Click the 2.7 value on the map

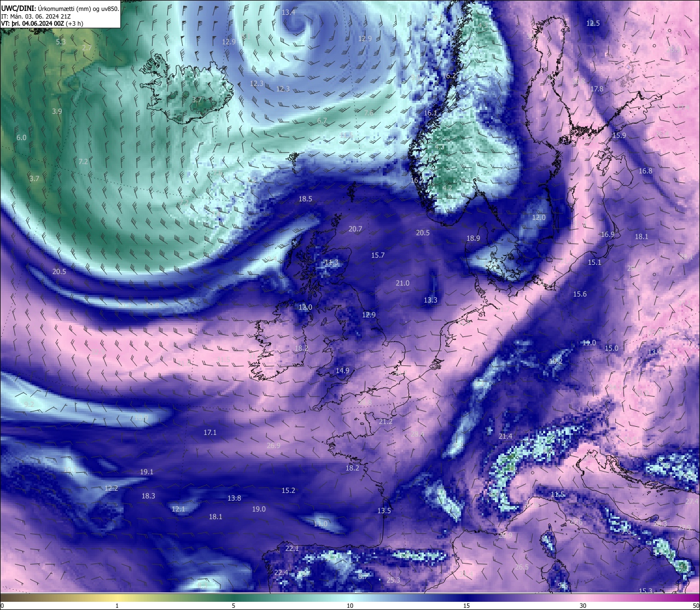[87, 48]
